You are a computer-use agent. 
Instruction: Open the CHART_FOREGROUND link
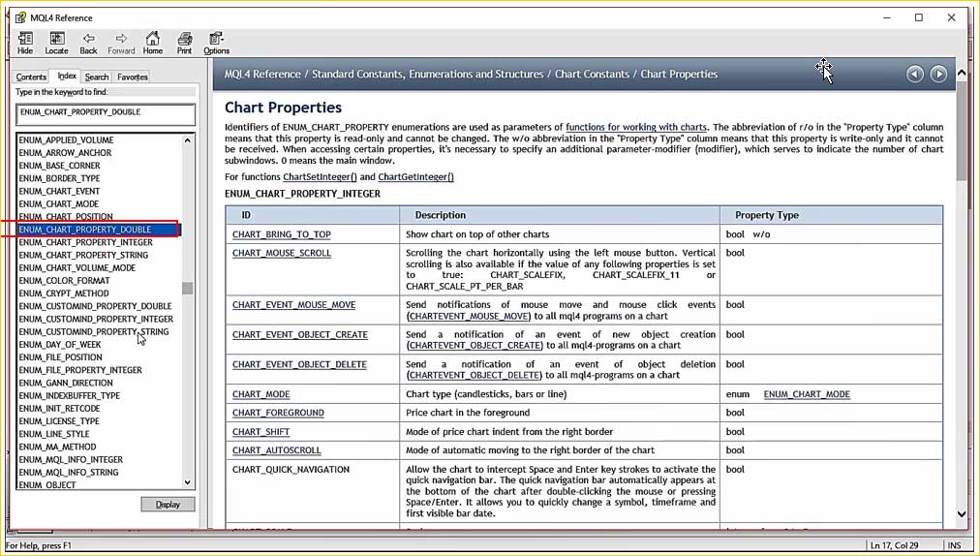point(278,413)
